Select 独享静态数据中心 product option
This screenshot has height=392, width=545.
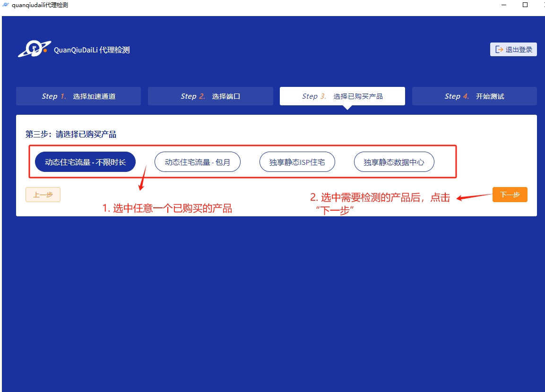[x=394, y=162]
